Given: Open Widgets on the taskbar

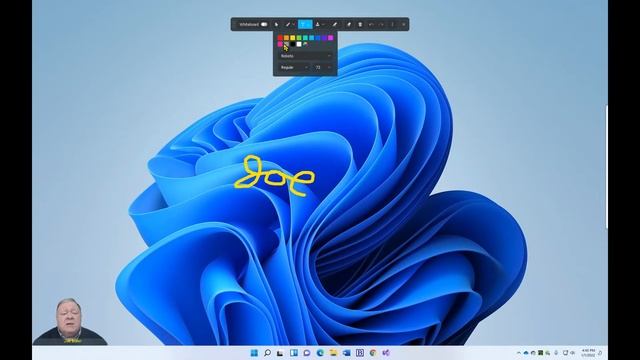Looking at the screenshot, I should 294,353.
